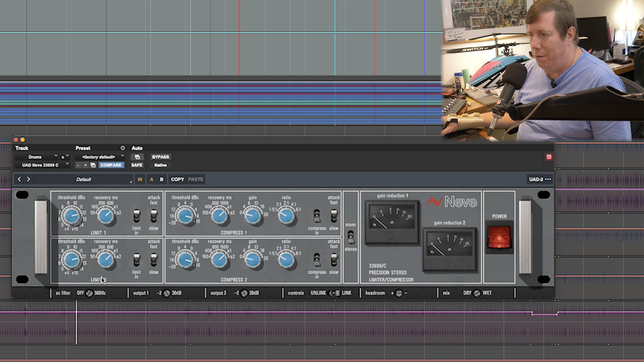
Task: Toggle the Compress 2 compress in switch
Action: tap(317, 260)
